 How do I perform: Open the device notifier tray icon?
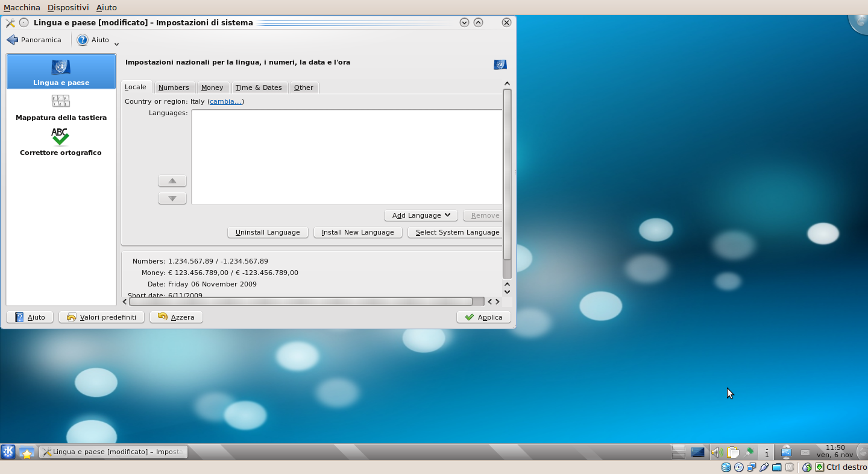click(786, 452)
